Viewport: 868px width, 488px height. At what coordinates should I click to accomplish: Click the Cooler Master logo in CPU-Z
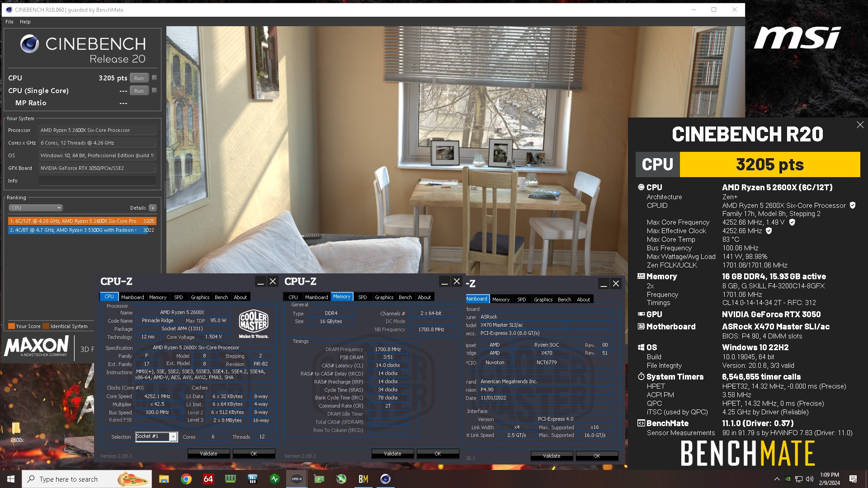[254, 324]
